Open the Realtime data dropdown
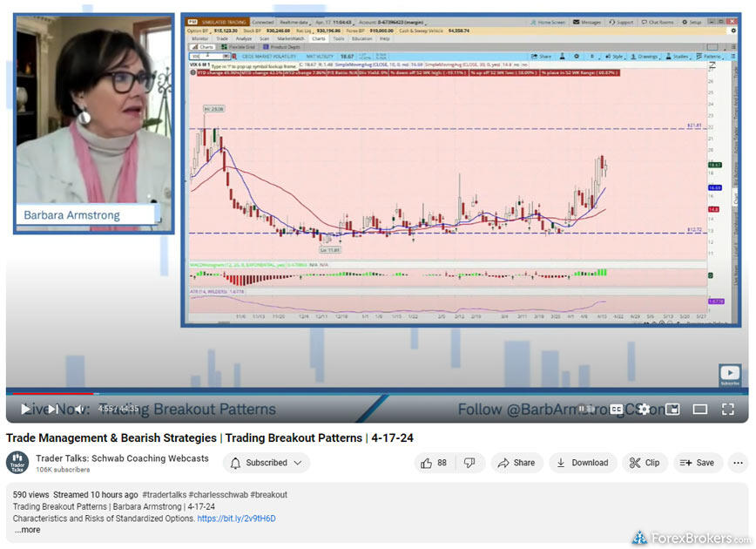Image resolution: width=756 pixels, height=549 pixels. coord(294,22)
